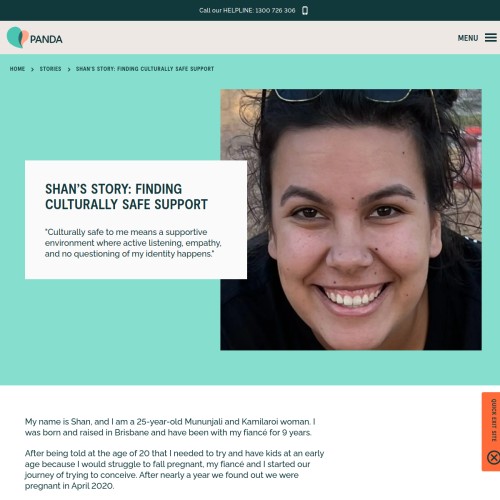Go to the Home breadcrumb link
500x500 pixels.
pos(17,69)
